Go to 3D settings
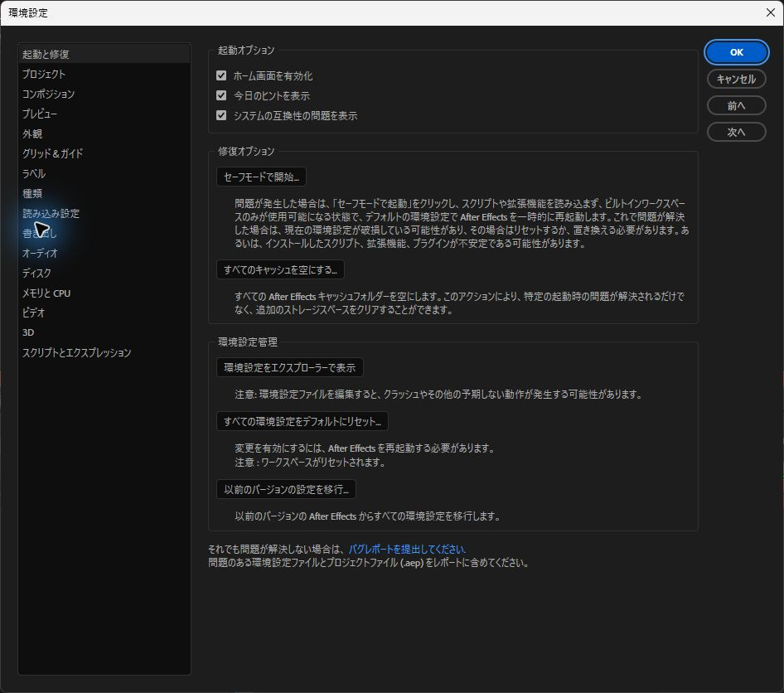 (104, 332)
